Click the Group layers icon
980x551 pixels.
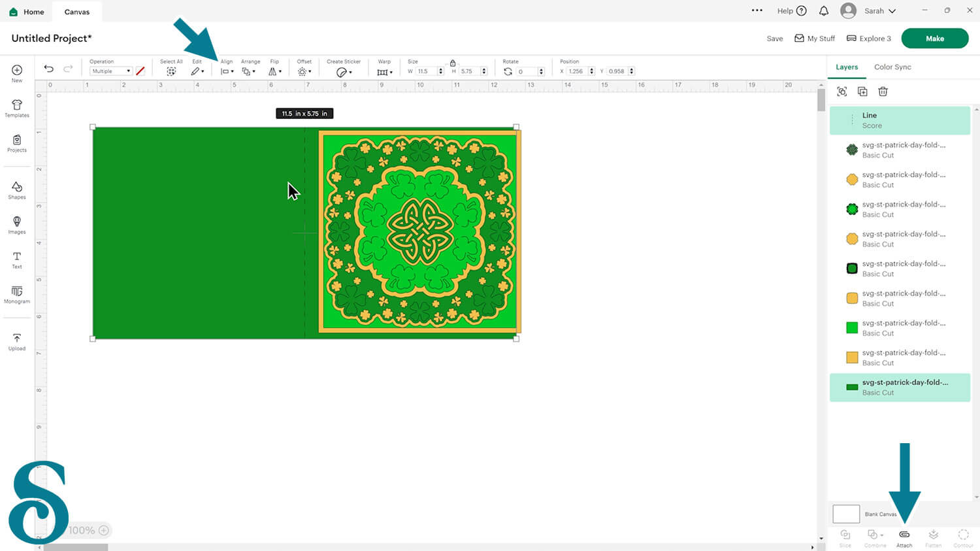coord(842,92)
